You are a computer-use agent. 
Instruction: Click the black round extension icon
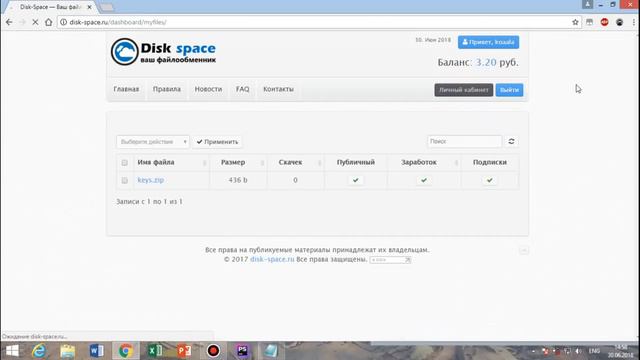[x=620, y=22]
